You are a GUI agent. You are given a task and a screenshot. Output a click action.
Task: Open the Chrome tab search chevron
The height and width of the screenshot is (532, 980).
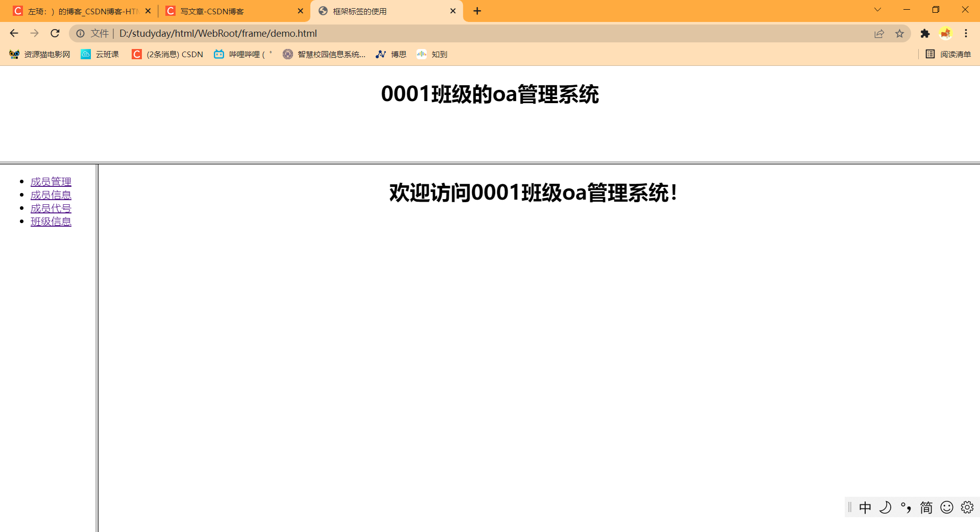877,10
